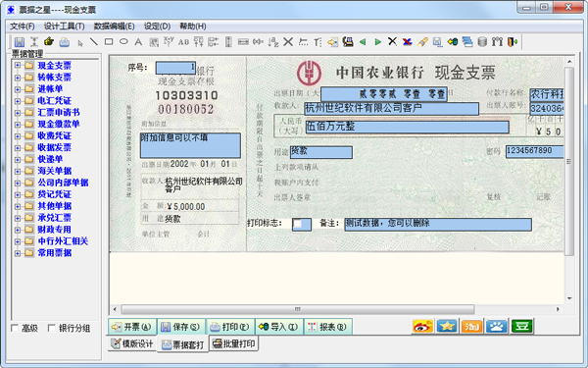The width and height of the screenshot is (588, 368).
Task: Click the database cylinder toolbar icon
Action: coord(482,41)
